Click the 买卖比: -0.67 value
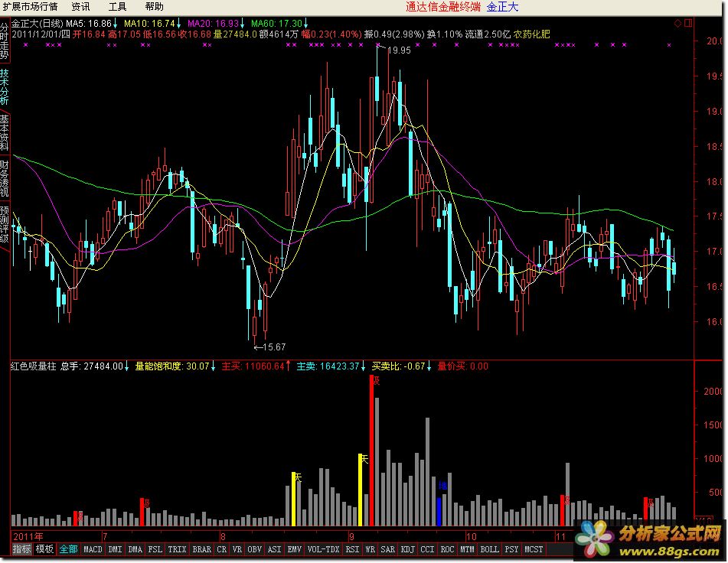Image resolution: width=728 pixels, height=563 pixels. point(398,366)
